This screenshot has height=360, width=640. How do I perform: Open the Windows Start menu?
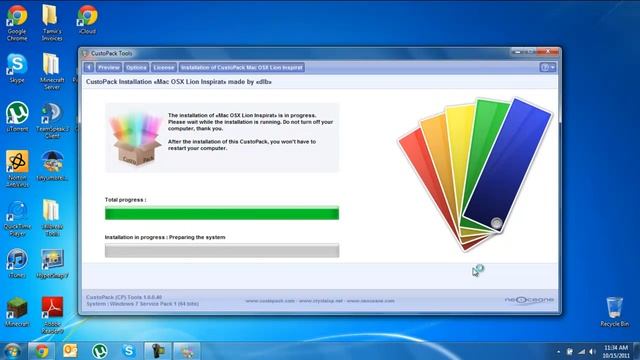pyautogui.click(x=12, y=351)
